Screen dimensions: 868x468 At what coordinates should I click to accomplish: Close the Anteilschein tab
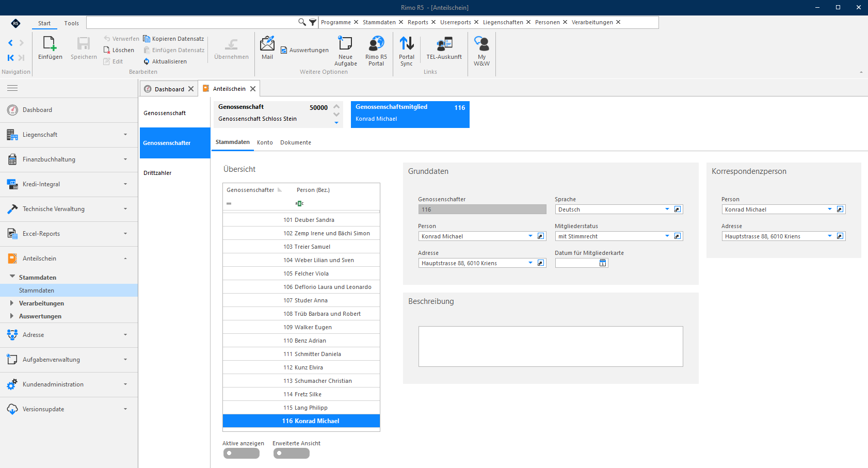[253, 89]
